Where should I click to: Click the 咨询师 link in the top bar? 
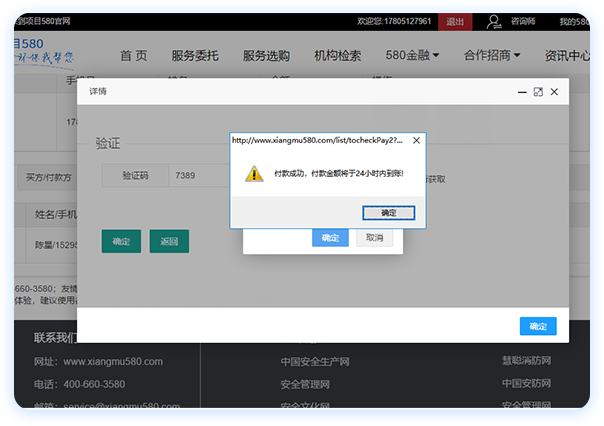(524, 21)
